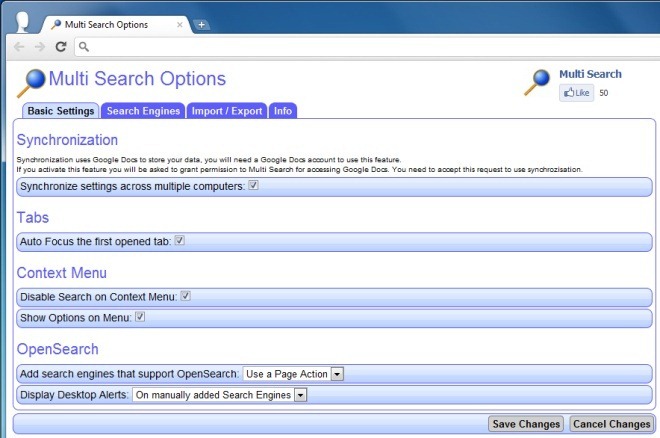Open a new browser tab
The width and height of the screenshot is (660, 438).
click(x=201, y=25)
